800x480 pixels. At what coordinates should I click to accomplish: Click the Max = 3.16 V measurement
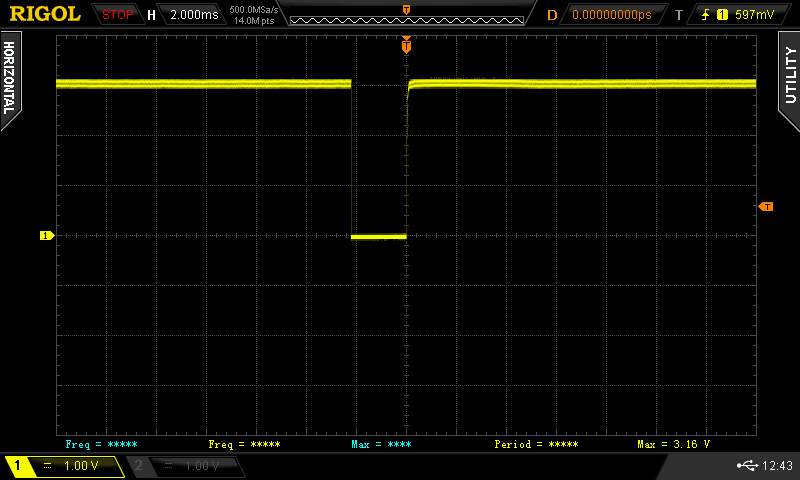tap(673, 443)
